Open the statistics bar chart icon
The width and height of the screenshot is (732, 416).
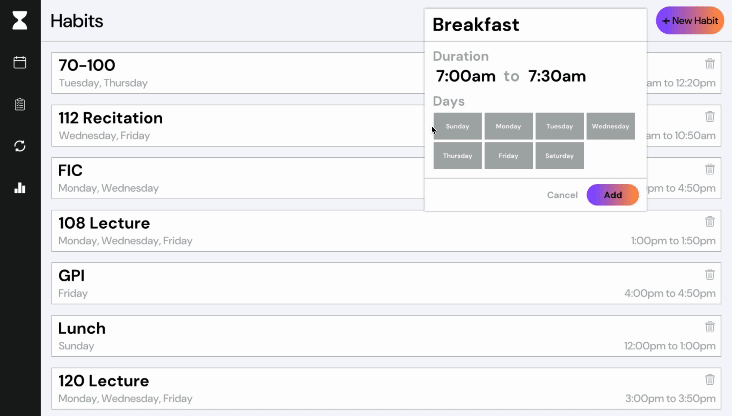click(20, 188)
